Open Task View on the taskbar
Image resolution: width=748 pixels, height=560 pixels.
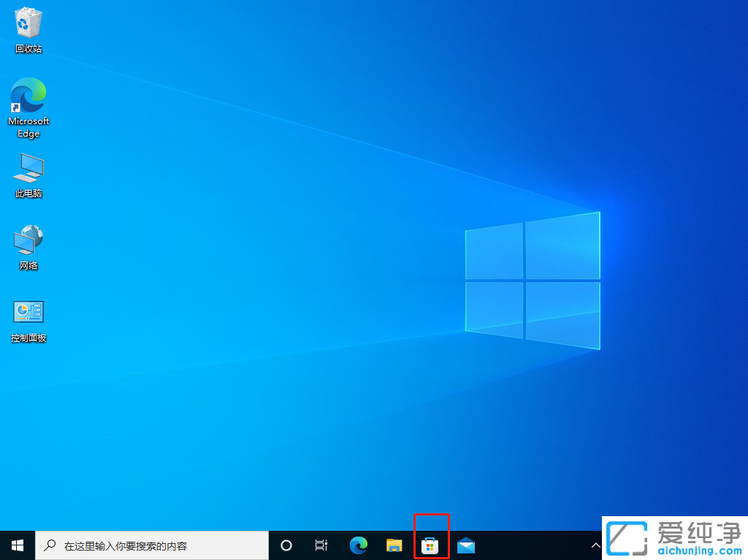pos(321,545)
